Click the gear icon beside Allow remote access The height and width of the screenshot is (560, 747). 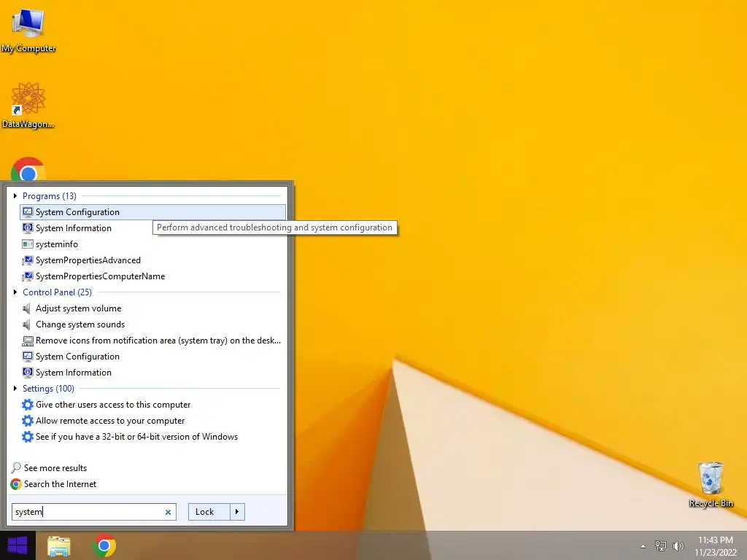pos(28,421)
